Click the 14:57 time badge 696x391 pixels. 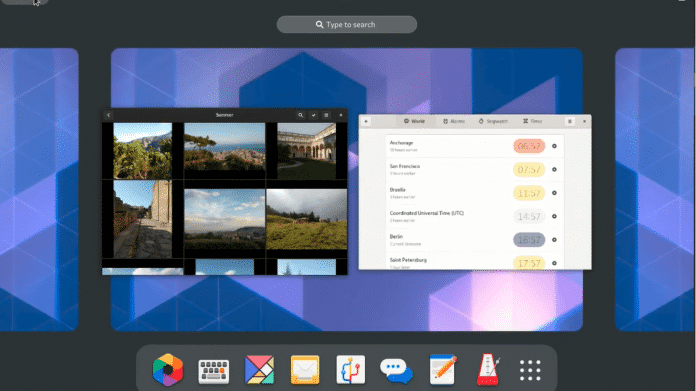(529, 217)
